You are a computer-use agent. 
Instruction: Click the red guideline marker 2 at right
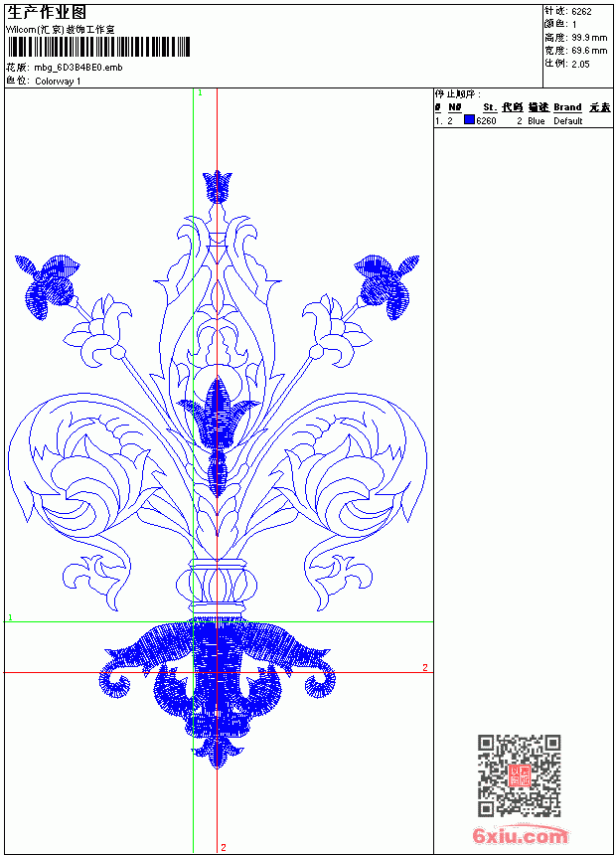click(424, 667)
